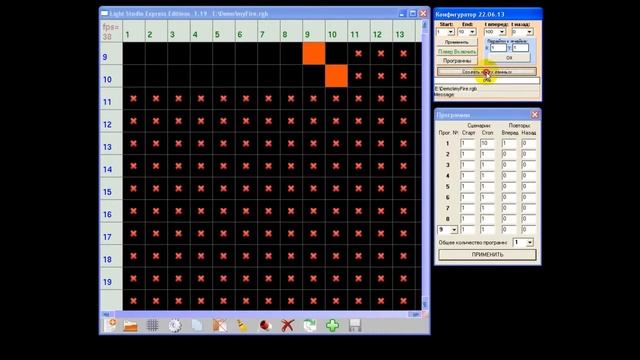Click the red X delete icon
Viewport: 640px width, 360px height.
[287, 325]
